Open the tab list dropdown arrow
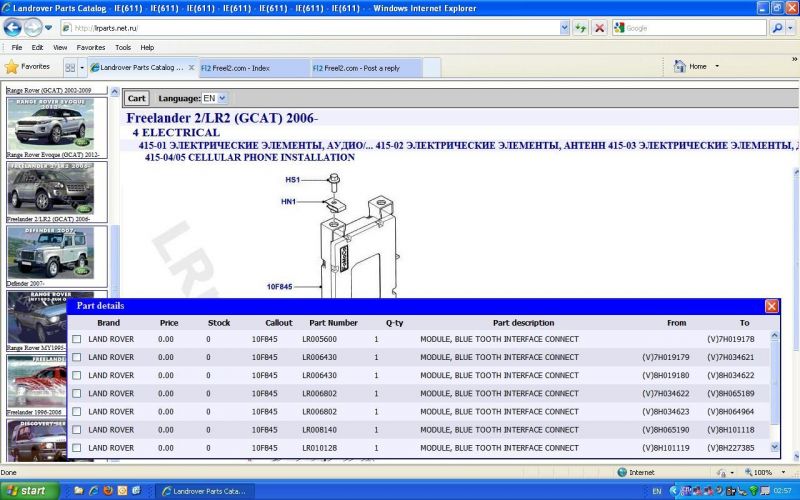Viewport: 800px width, 500px height. point(82,67)
